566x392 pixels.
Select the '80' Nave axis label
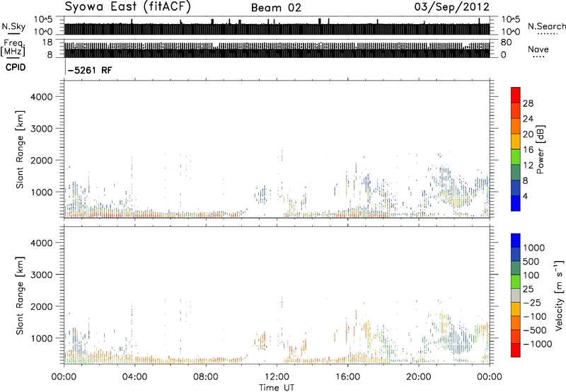coord(506,42)
